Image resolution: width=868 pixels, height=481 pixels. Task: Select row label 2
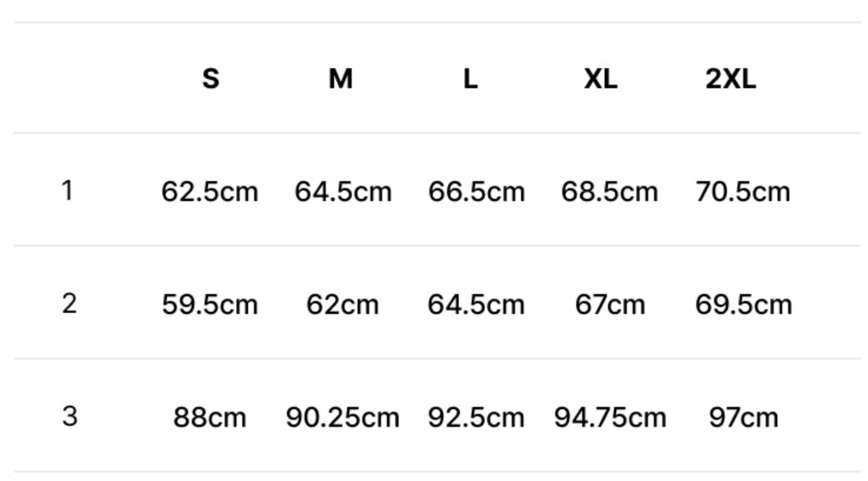69,303
